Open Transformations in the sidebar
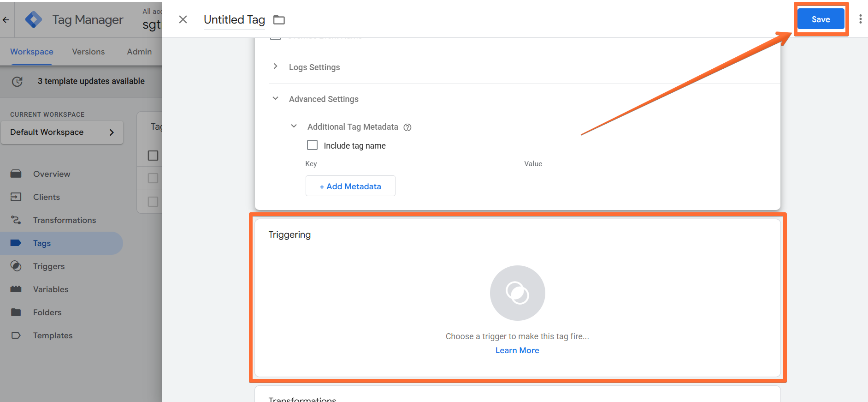Screen dimensions: 868x402 [x=65, y=220]
